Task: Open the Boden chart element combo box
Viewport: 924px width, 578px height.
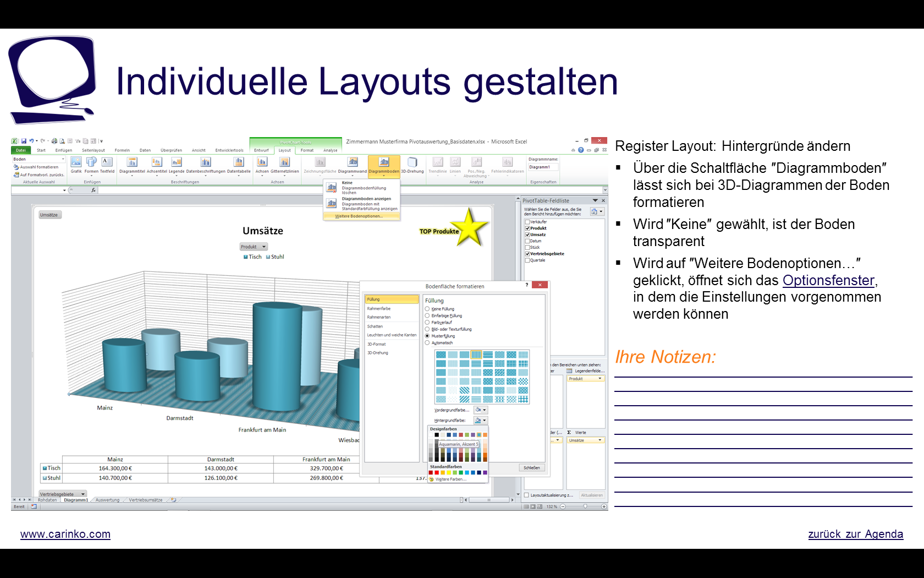Action: [x=38, y=159]
